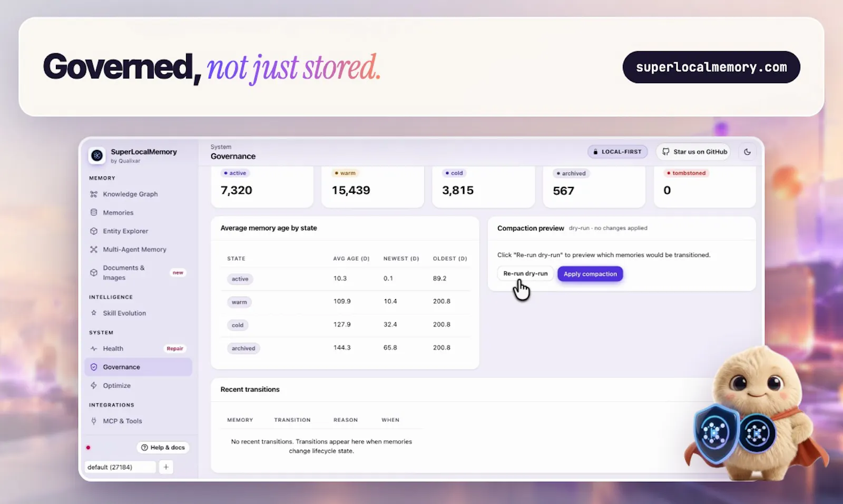
Task: Click the MCP & Tools plug icon
Action: click(x=94, y=421)
